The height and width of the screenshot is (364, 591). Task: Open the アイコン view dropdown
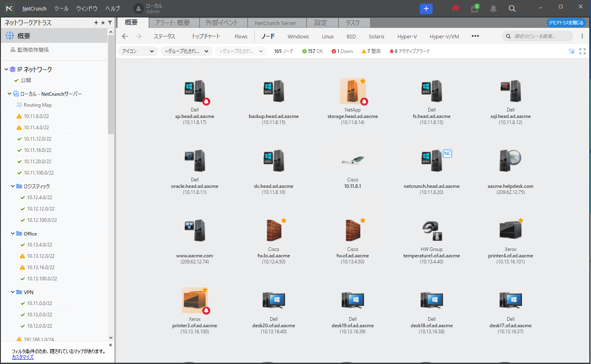pyautogui.click(x=138, y=51)
